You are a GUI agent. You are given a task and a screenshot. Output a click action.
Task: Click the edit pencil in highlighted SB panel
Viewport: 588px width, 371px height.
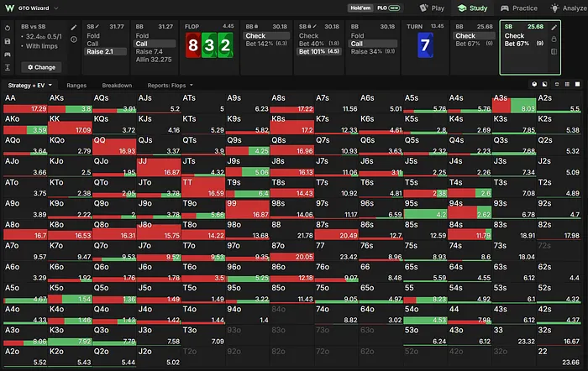pos(554,28)
